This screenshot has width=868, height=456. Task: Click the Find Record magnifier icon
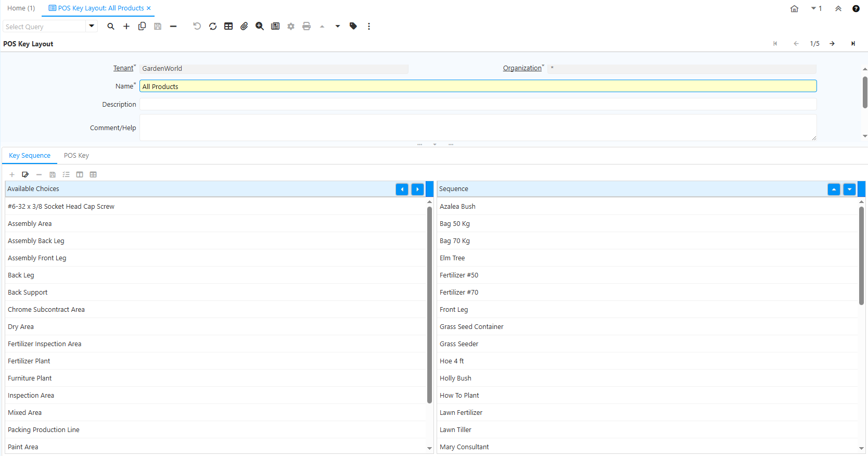pos(111,27)
